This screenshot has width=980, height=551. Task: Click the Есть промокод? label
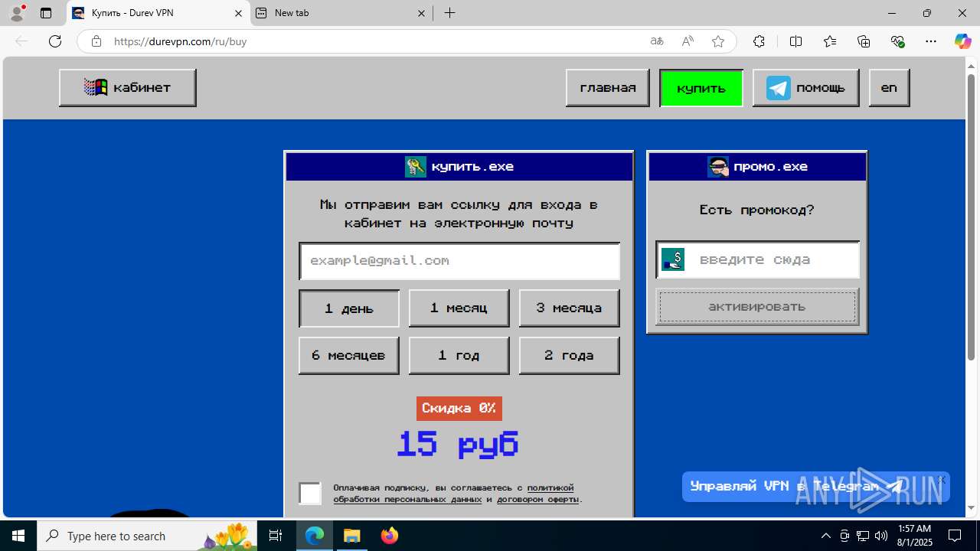point(757,210)
